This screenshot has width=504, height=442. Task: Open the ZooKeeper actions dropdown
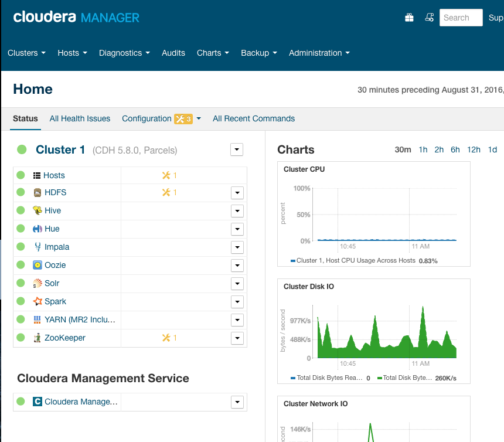coord(237,338)
